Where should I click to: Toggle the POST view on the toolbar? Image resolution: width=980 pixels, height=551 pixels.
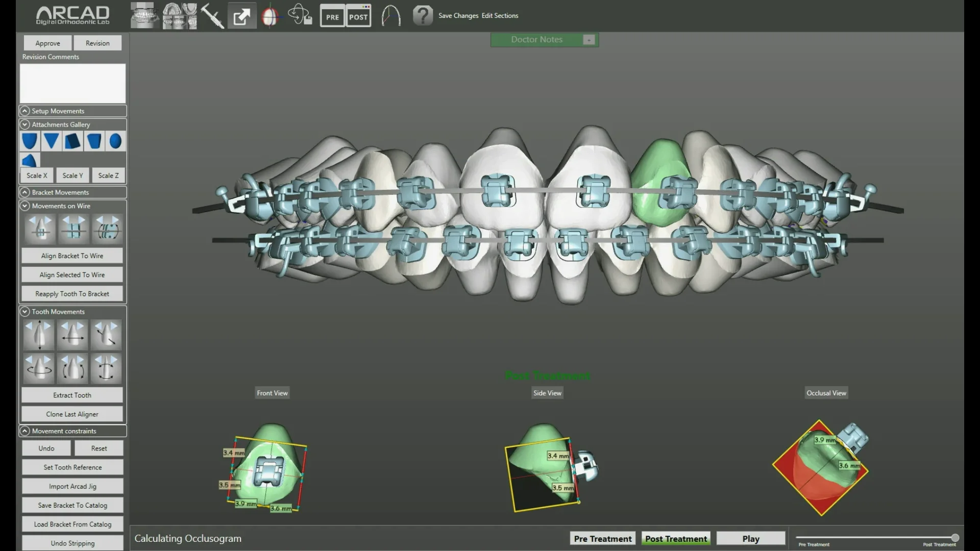(358, 15)
